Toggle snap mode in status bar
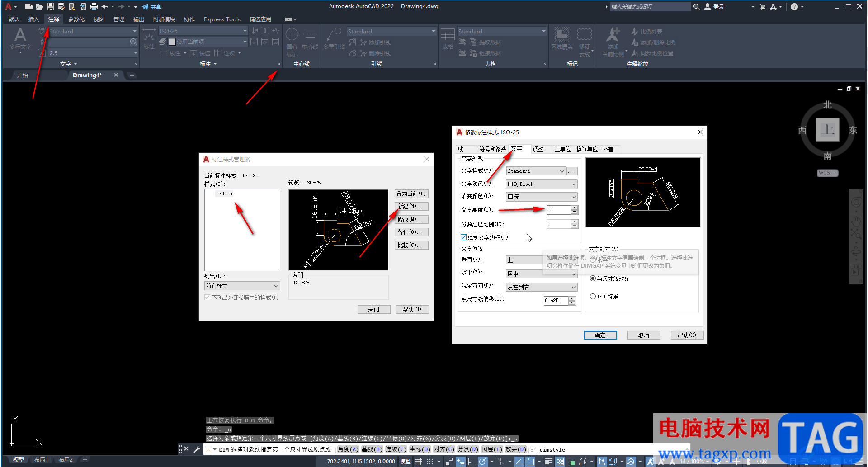868x467 pixels. (x=430, y=462)
